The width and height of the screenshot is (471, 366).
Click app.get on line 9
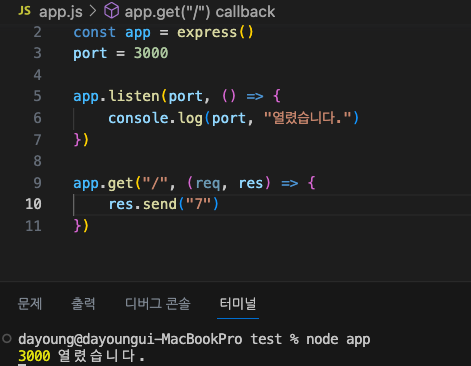point(103,183)
